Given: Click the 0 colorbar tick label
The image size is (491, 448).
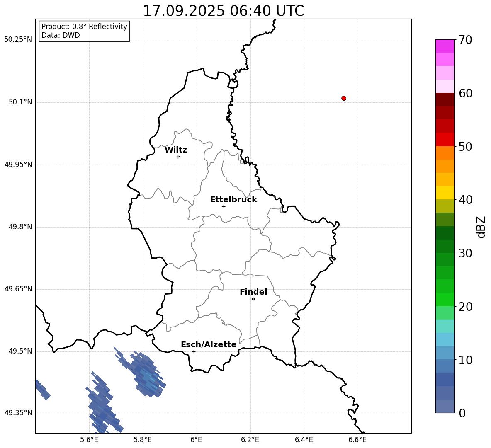Looking at the screenshot, I should tap(462, 413).
